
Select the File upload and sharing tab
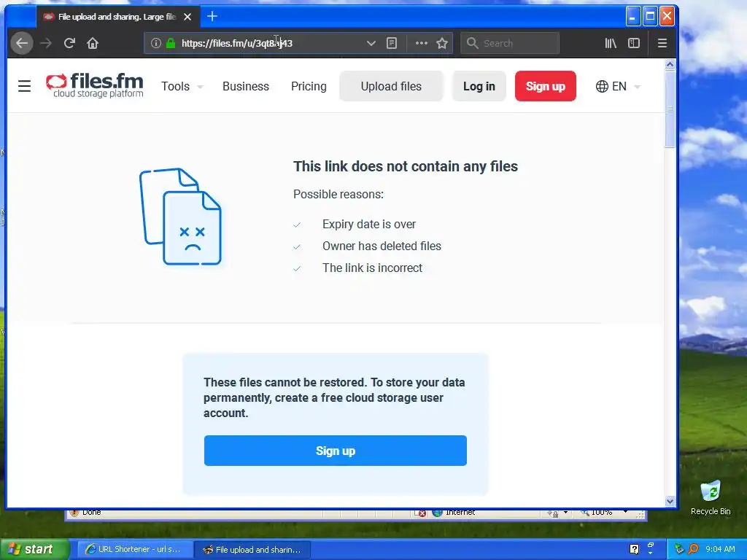[x=117, y=17]
